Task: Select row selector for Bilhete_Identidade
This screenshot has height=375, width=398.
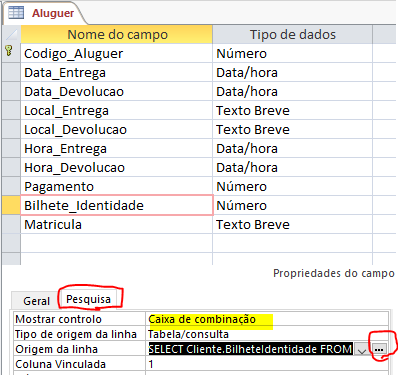Action: click(11, 205)
